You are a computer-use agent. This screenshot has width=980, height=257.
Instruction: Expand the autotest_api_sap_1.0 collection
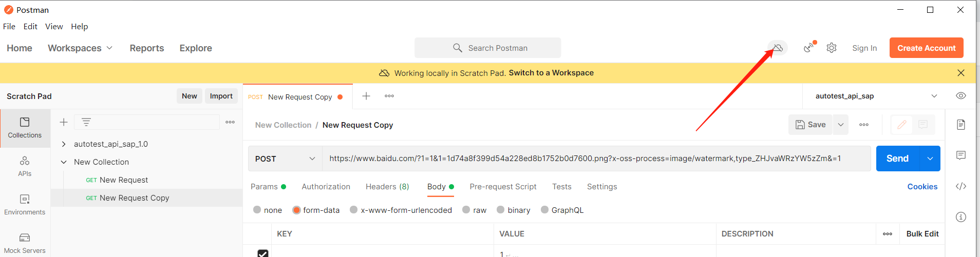click(x=64, y=144)
